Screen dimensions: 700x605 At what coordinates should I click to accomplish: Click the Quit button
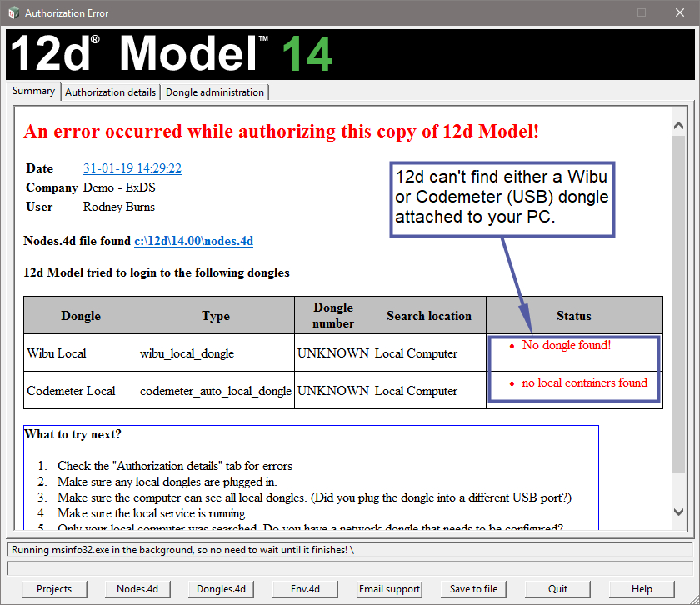557,589
